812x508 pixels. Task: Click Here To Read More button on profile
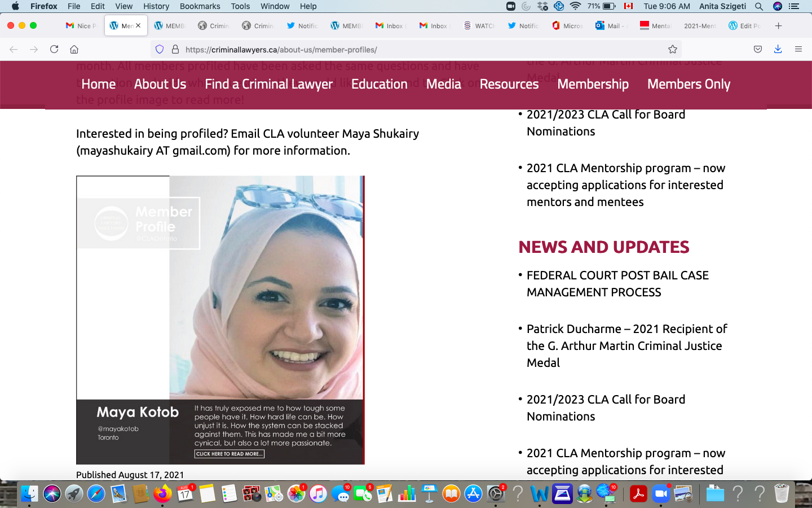[x=229, y=454]
